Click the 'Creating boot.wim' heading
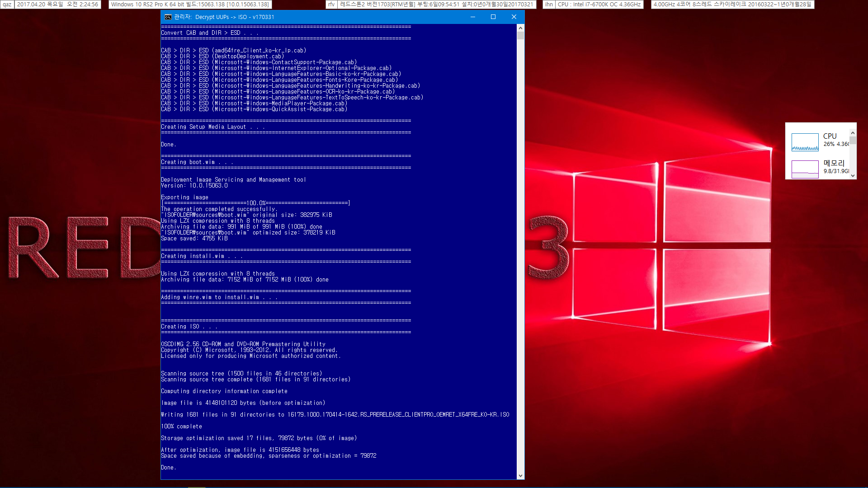Screen dimensions: 868x488 coord(197,162)
